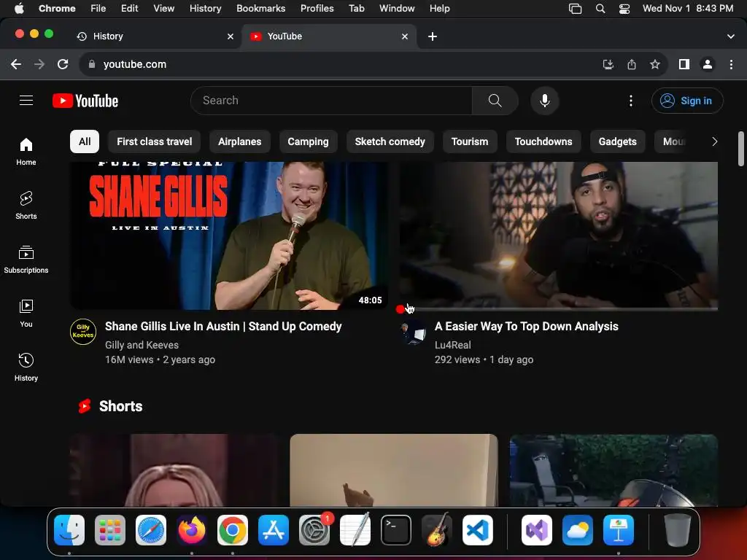Bookmark this page with star icon

(x=655, y=64)
